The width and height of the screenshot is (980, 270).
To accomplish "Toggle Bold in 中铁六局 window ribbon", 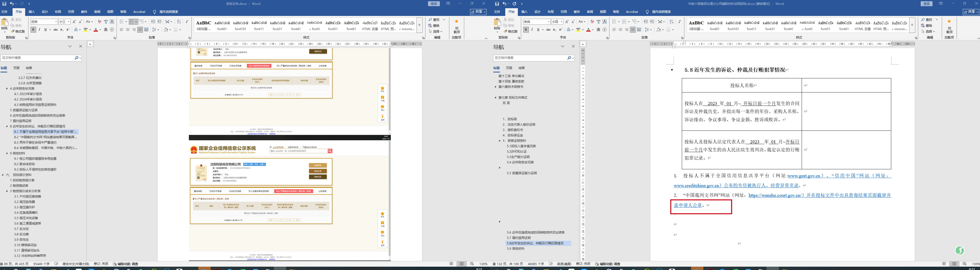I will [x=526, y=30].
